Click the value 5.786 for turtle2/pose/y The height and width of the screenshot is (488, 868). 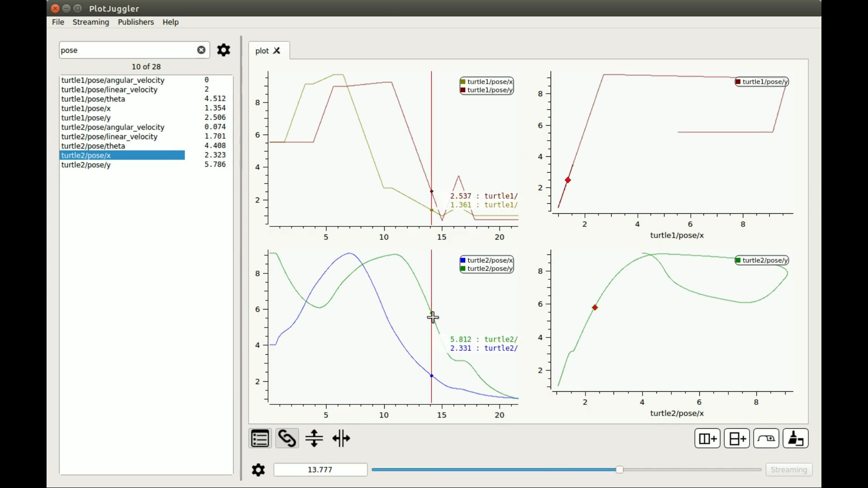[x=215, y=164]
